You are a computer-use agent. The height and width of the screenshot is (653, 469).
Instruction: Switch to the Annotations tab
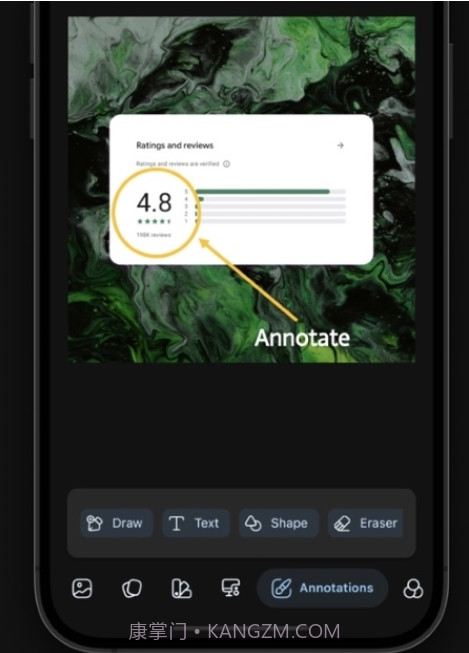[x=322, y=588]
